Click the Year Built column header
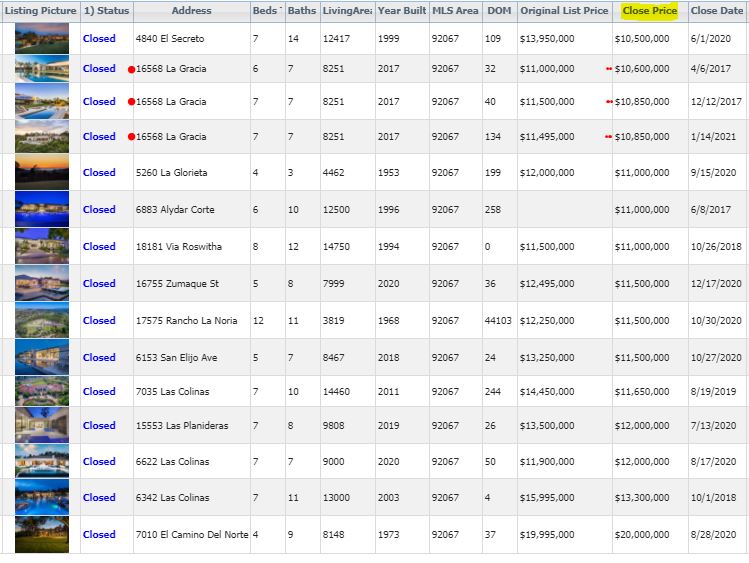The width and height of the screenshot is (749, 563). coord(402,11)
